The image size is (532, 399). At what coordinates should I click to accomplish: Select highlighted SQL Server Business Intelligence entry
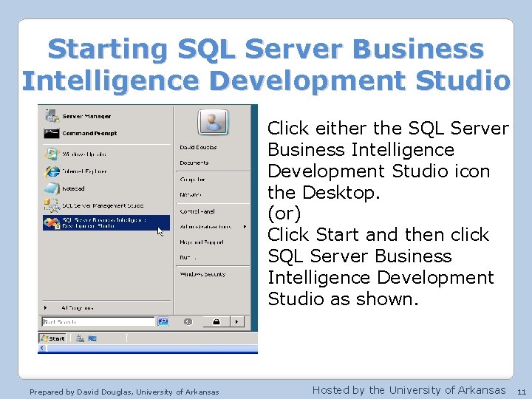coord(106,223)
